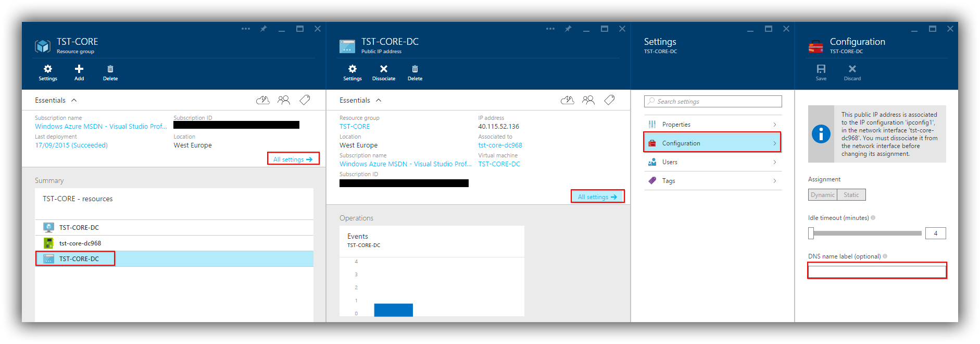Open TST-CORE-DC virtual machine link
980x344 pixels.
[499, 164]
